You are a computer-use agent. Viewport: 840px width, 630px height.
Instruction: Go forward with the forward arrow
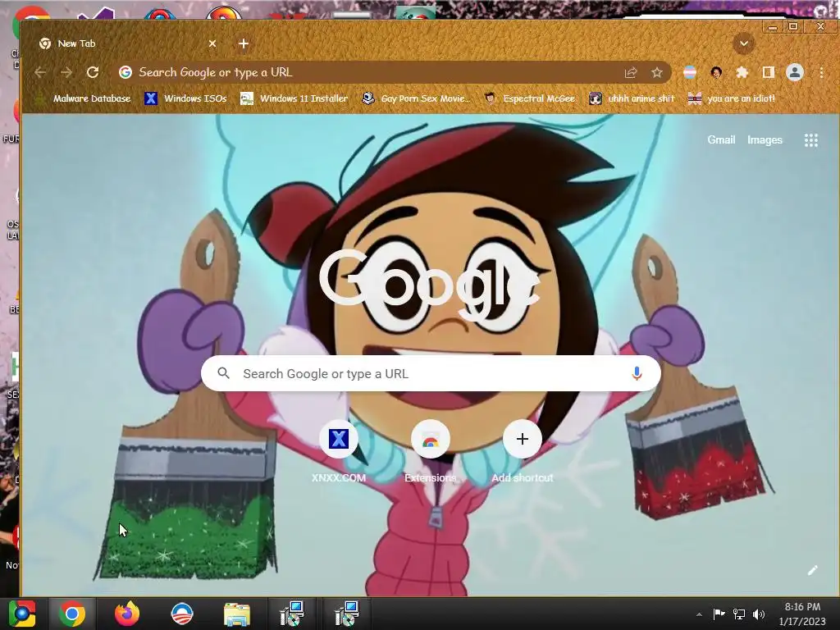coord(66,72)
